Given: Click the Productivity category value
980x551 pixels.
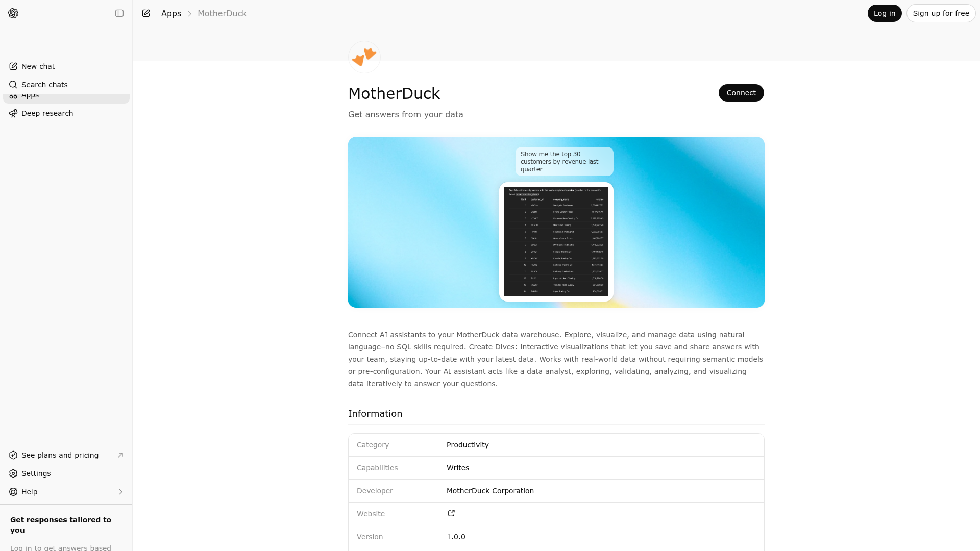Looking at the screenshot, I should (467, 445).
